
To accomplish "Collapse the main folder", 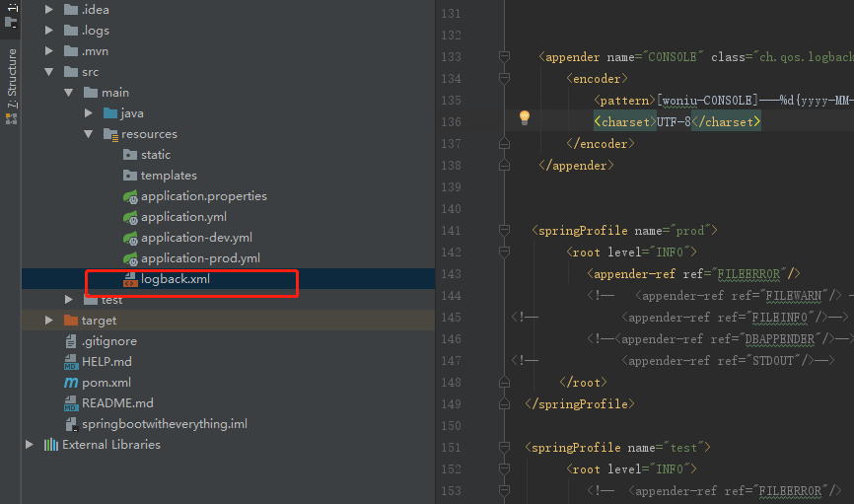I will (x=69, y=93).
